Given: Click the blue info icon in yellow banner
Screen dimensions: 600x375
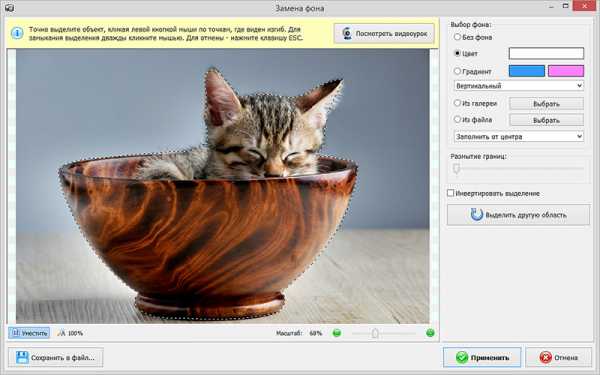Looking at the screenshot, I should [17, 33].
